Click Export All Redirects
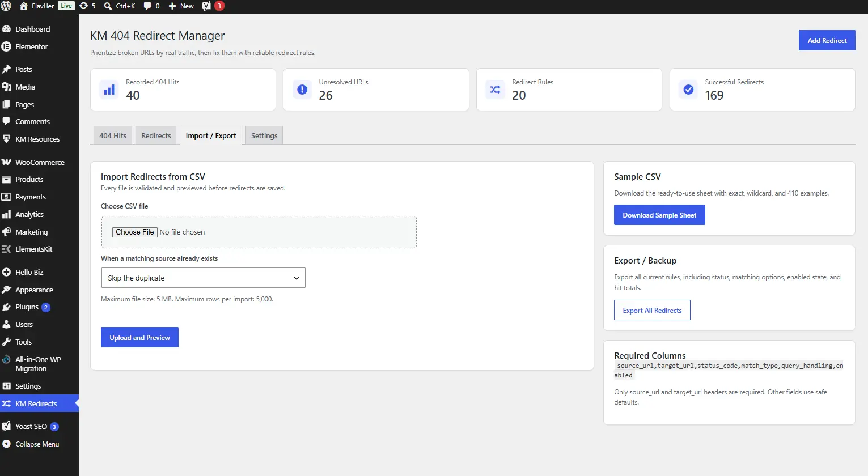Screen dimensions: 868x476 (652, 310)
